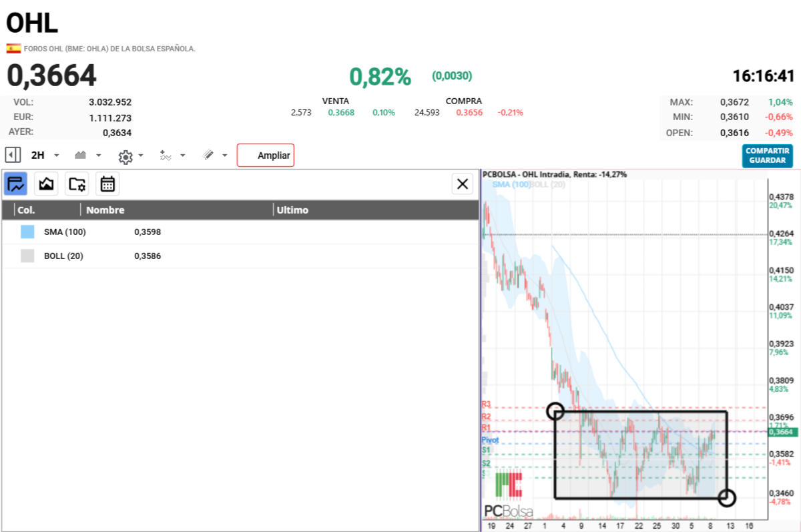
Task: Click the BOLL (20) gray color swatch
Action: (x=27, y=256)
